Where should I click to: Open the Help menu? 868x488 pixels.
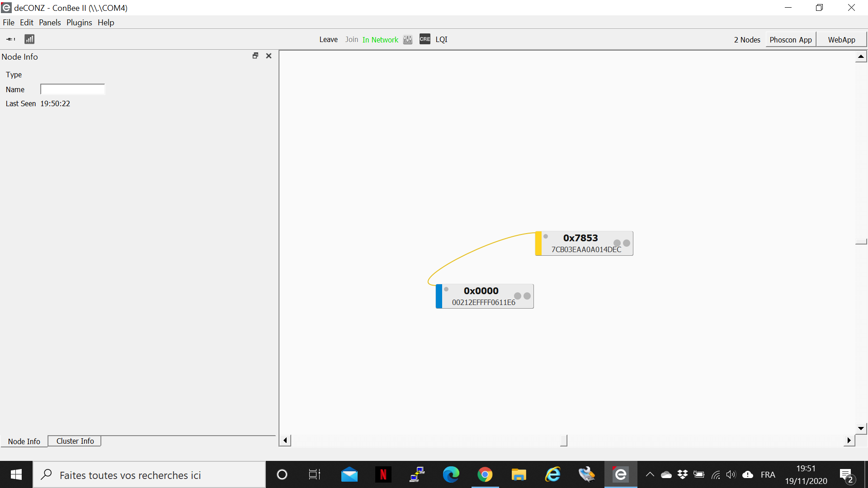(106, 23)
